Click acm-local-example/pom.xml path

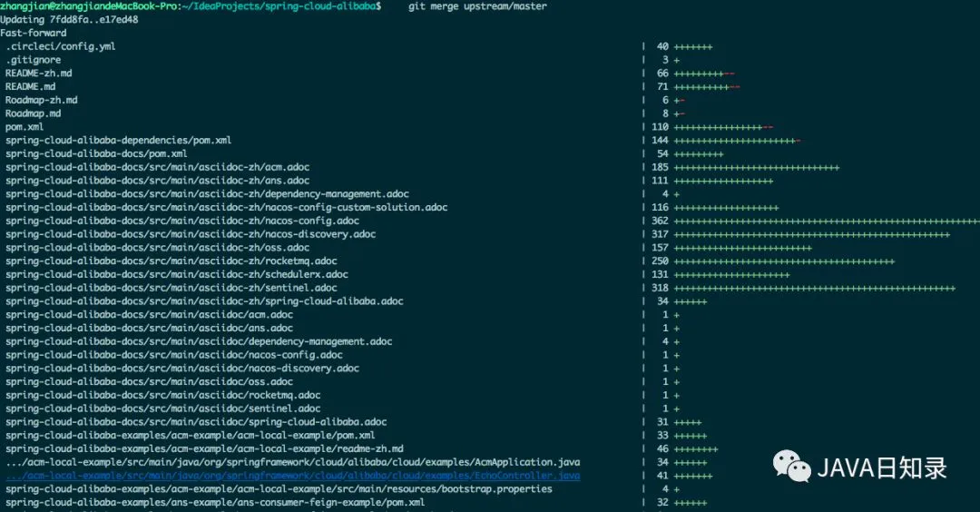pos(191,436)
